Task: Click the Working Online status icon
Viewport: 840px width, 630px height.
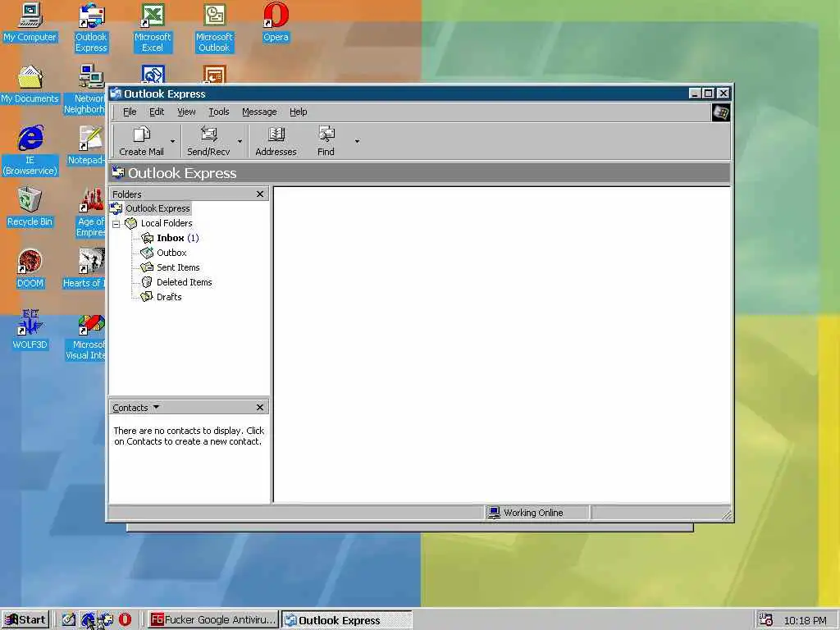Action: (493, 513)
